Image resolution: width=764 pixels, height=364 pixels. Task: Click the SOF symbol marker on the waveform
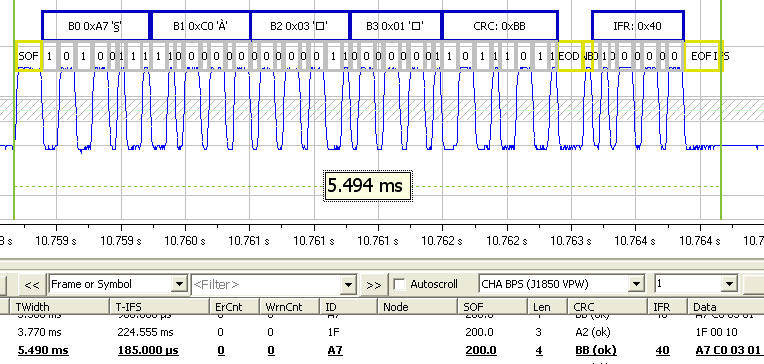click(x=28, y=56)
